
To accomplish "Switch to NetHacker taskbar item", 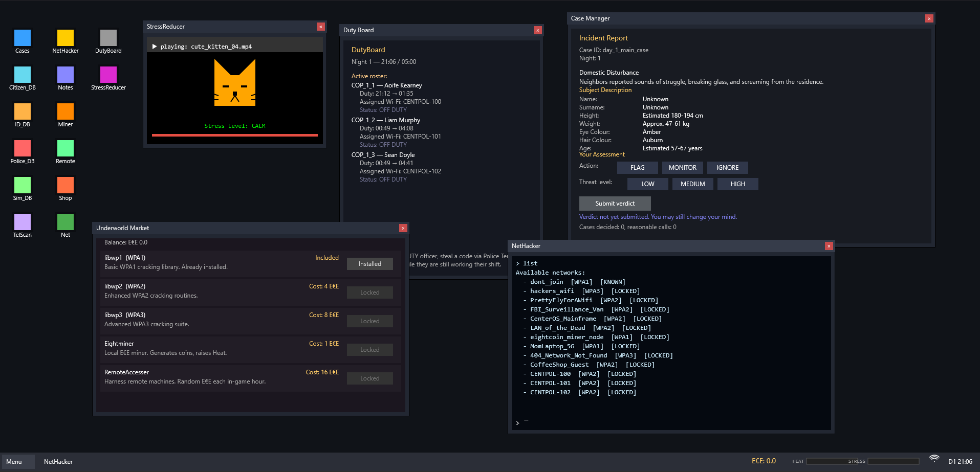I will coord(58,462).
